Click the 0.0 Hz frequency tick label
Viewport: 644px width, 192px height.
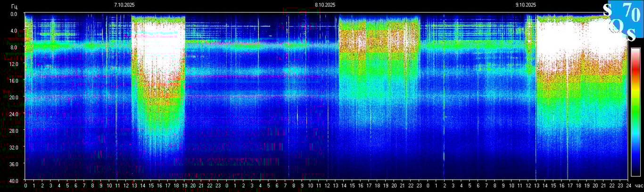tap(14, 14)
